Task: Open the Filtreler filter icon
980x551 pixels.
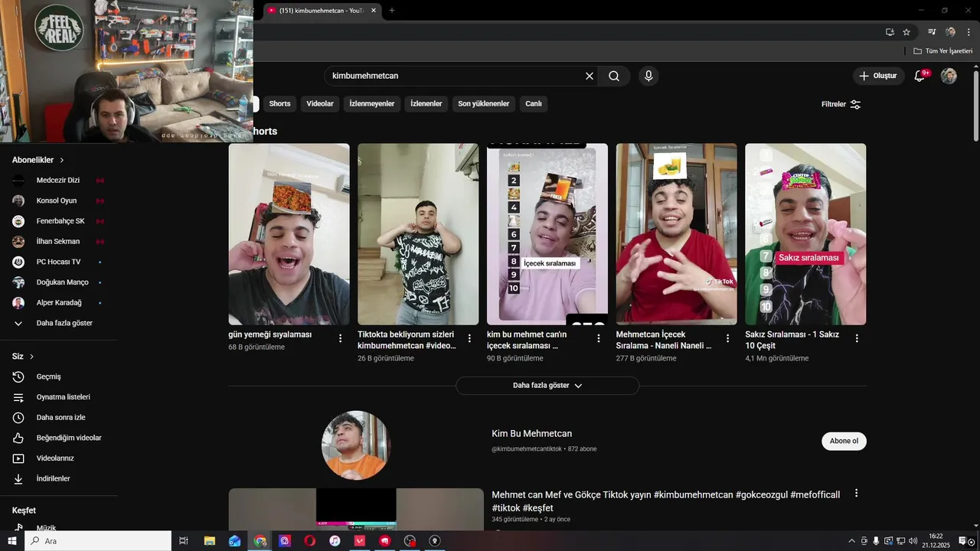Action: (855, 104)
